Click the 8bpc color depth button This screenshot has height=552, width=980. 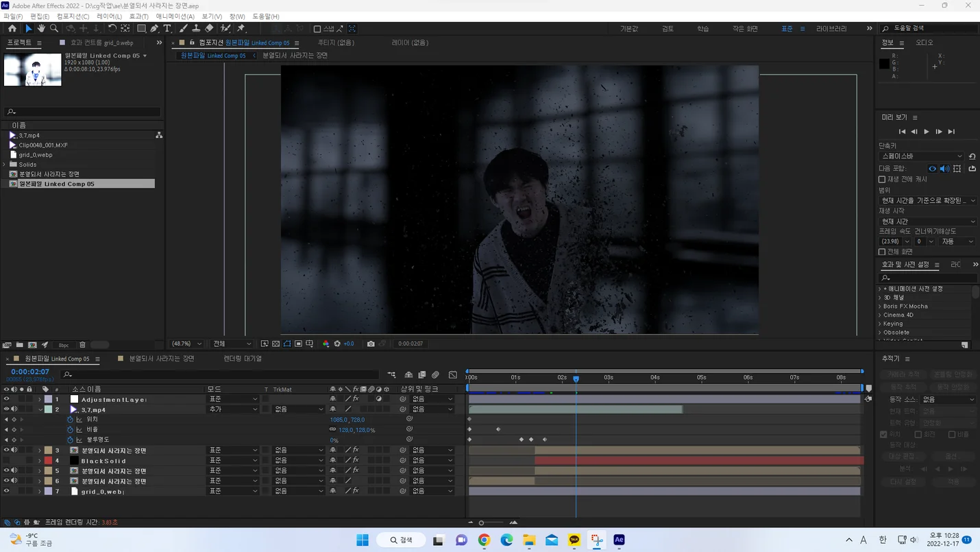pos(64,345)
